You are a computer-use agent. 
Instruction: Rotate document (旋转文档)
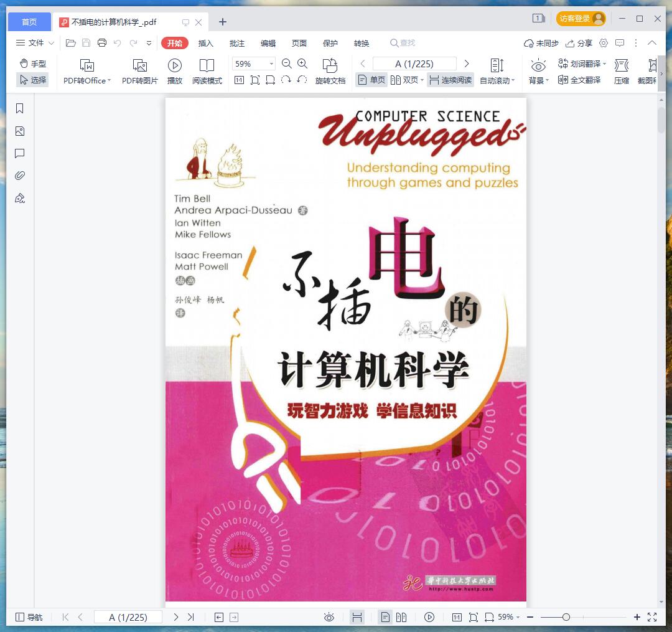pyautogui.click(x=330, y=72)
